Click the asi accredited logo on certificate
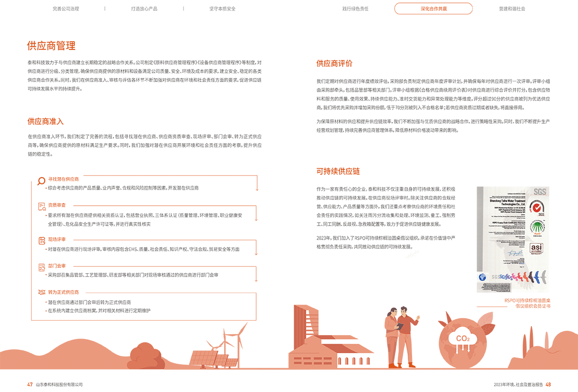Viewport: 578px width, 392px height. 540,248
